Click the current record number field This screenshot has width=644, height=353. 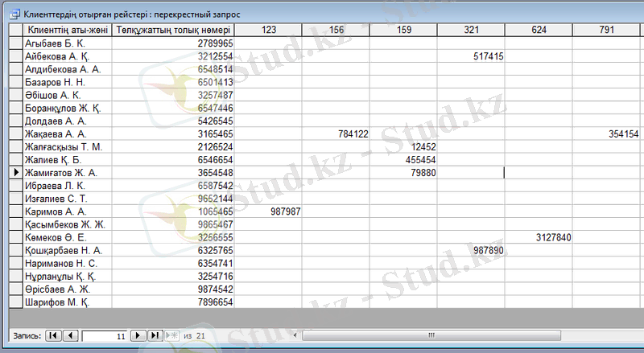(x=105, y=336)
